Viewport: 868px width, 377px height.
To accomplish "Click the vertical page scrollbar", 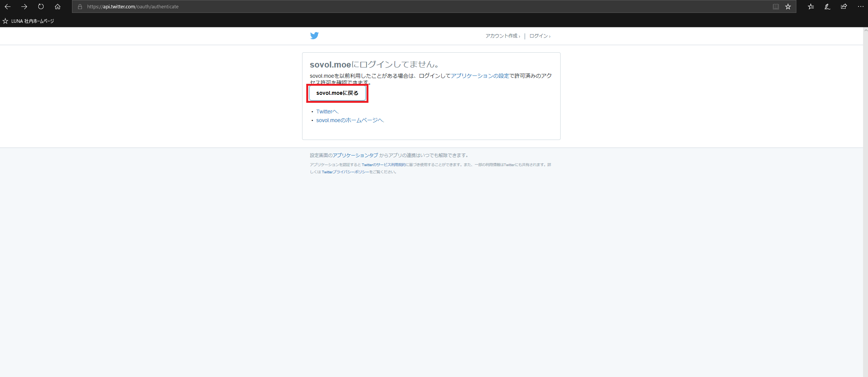I will 865,202.
